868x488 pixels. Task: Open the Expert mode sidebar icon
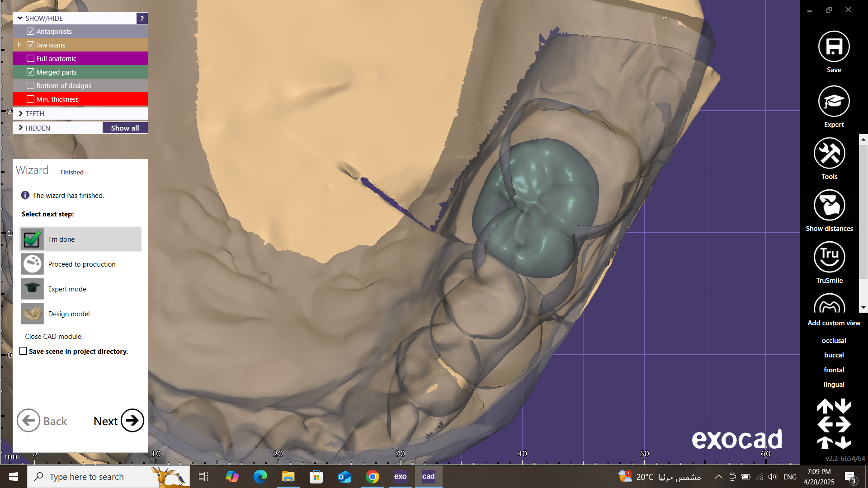coord(834,101)
